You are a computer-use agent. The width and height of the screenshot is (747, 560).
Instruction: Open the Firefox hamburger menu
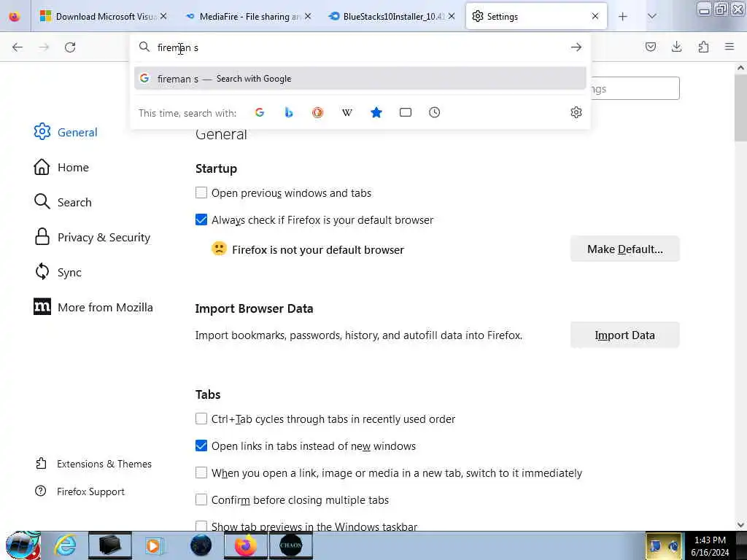(729, 47)
